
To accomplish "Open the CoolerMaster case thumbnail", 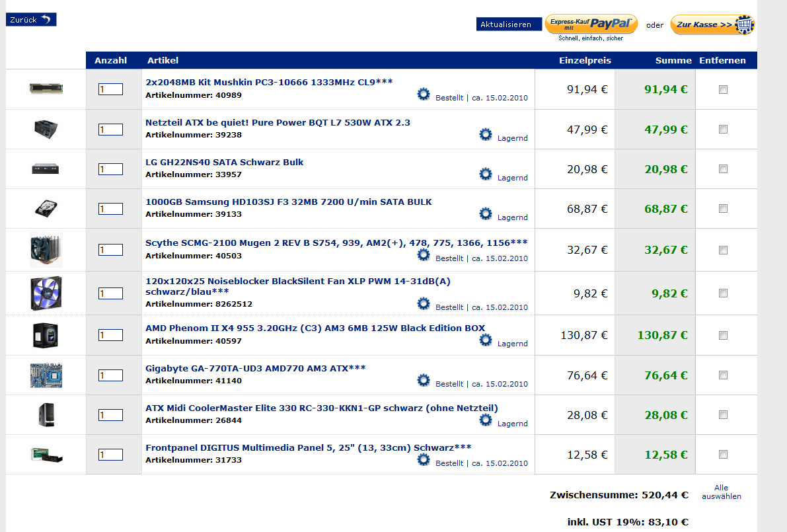I will tap(46, 414).
